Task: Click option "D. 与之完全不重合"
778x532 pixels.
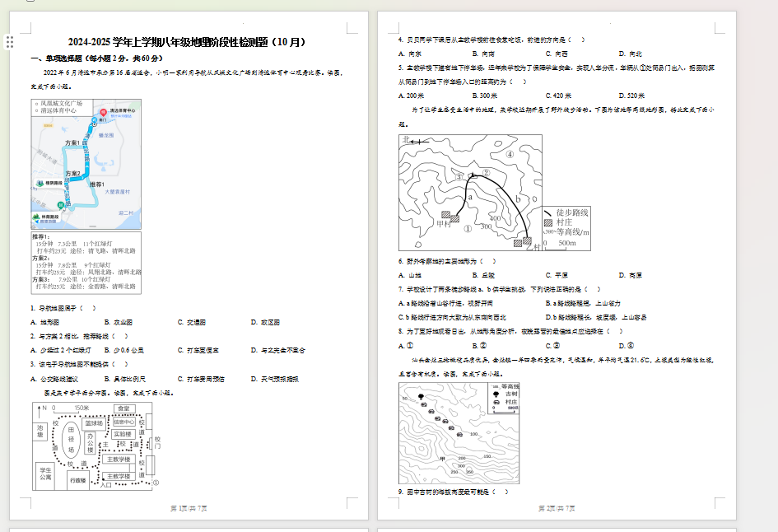Action: coord(278,350)
